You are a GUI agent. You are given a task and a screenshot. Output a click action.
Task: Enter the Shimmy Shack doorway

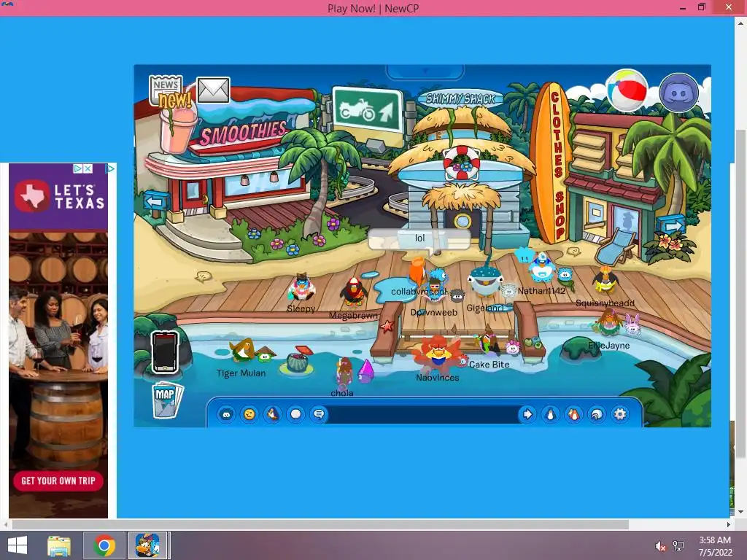coord(462,222)
